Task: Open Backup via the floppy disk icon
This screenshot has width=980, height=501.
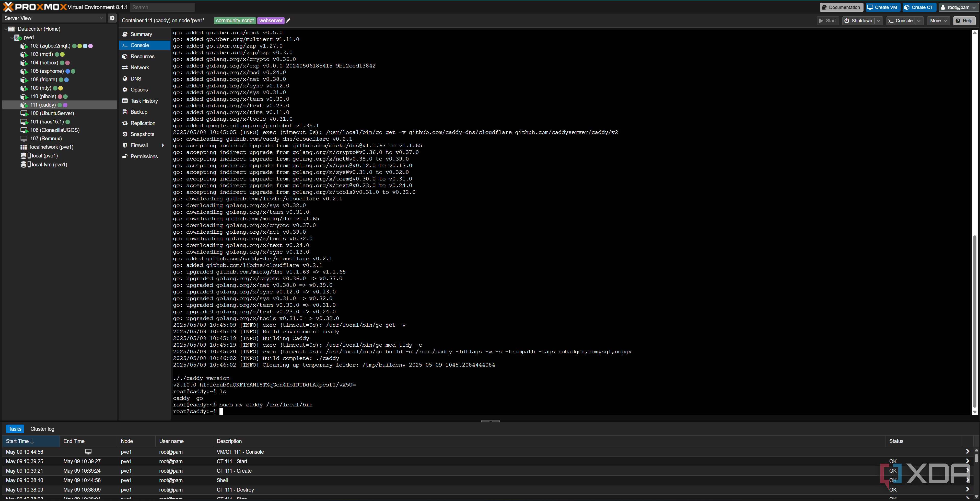Action: (125, 111)
